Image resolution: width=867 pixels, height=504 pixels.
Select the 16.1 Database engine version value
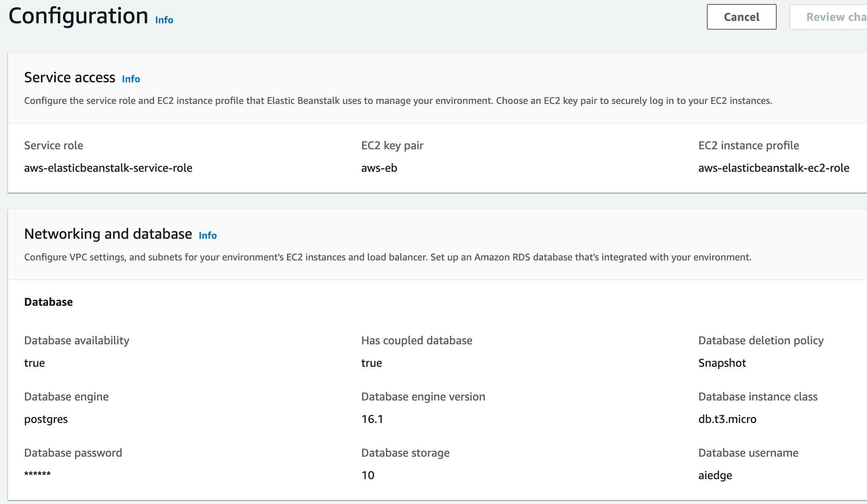372,419
